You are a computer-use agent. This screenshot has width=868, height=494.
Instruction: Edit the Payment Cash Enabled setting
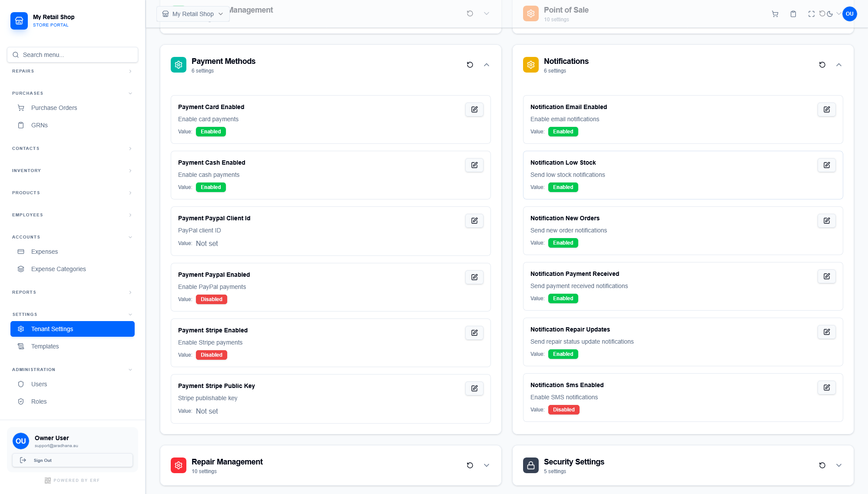pyautogui.click(x=474, y=165)
